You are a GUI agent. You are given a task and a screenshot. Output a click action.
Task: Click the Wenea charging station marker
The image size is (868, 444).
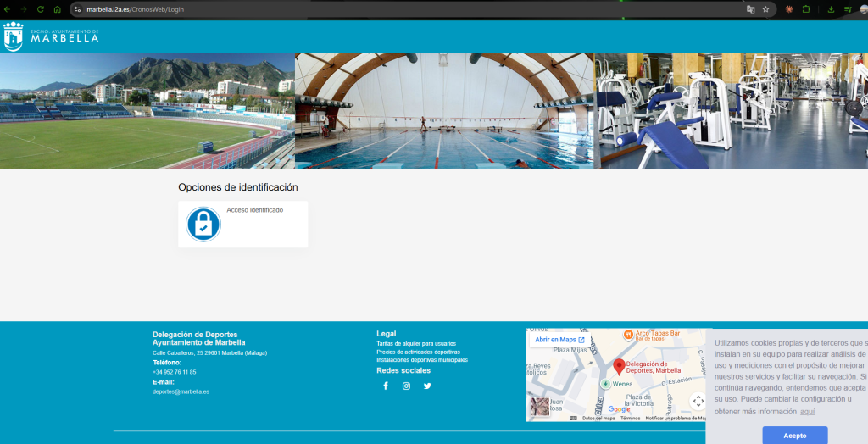click(606, 384)
